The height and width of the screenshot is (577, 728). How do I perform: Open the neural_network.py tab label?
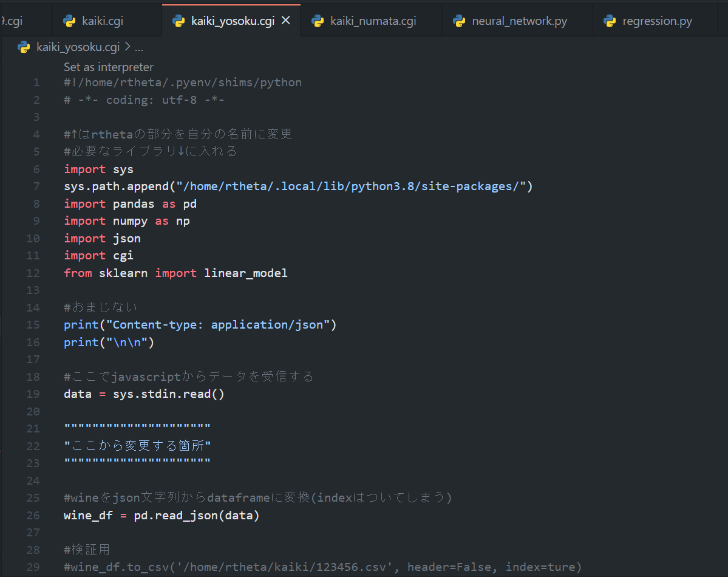(x=519, y=21)
